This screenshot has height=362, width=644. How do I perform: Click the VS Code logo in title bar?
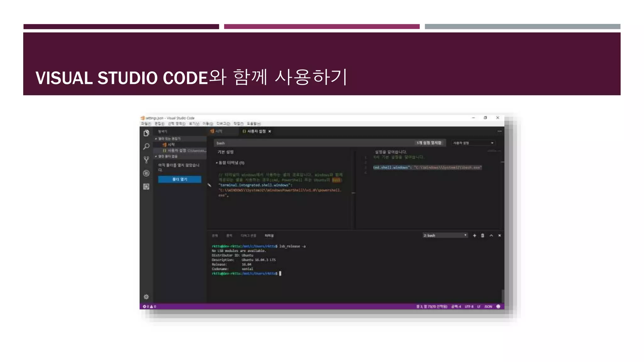click(142, 118)
